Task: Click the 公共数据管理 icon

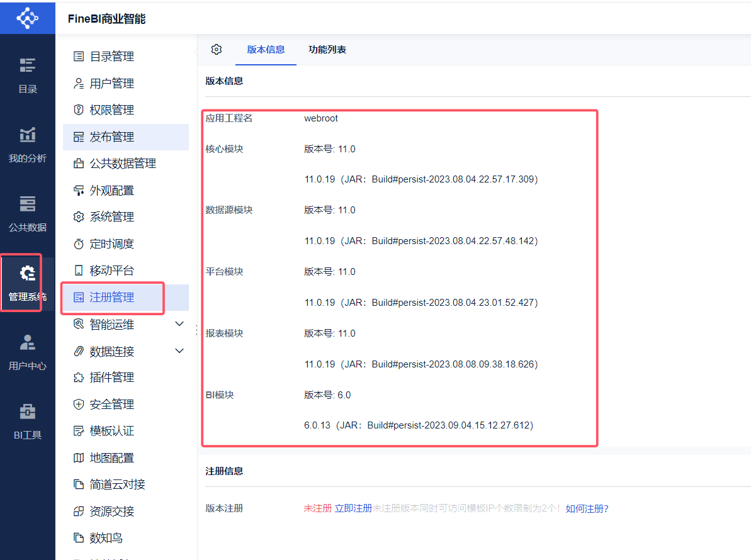Action: click(x=79, y=164)
